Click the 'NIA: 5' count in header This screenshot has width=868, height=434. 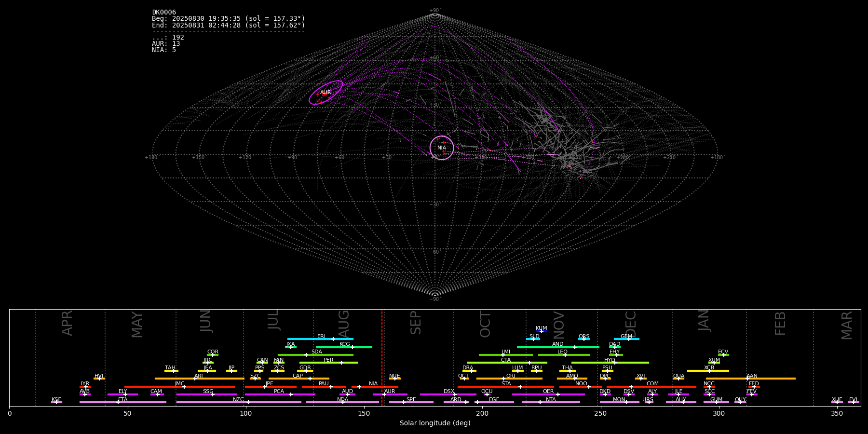click(x=164, y=50)
